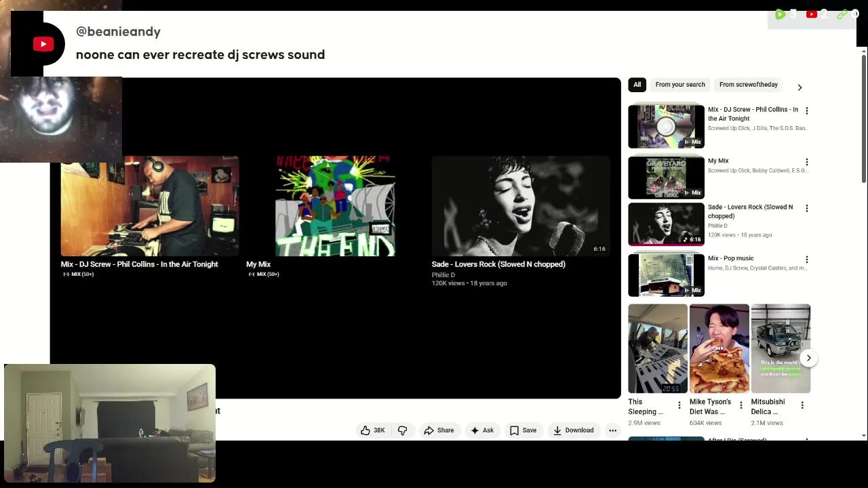Image resolution: width=868 pixels, height=488 pixels.
Task: Click the green play counter icon at top right
Action: tap(780, 14)
